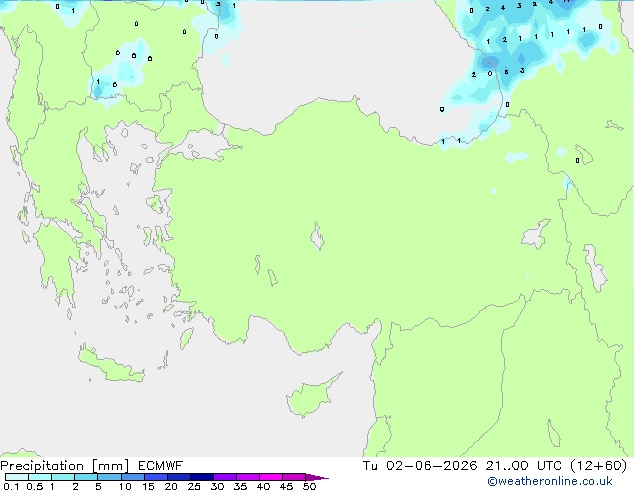Screen dimensions: 634x490
Task: Select the 10–15 mm legend swatch
Action: [x=132, y=477]
